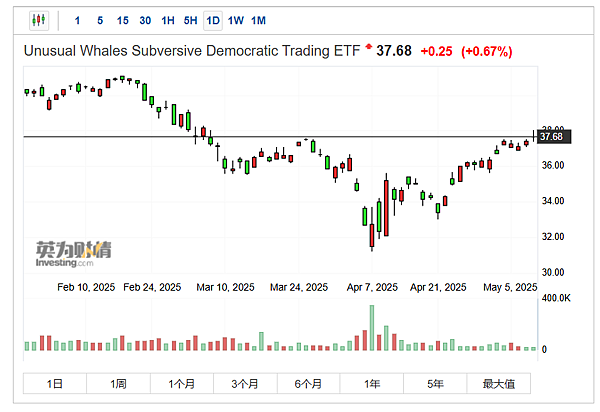Switch to the 1M monthly interval

pos(258,21)
